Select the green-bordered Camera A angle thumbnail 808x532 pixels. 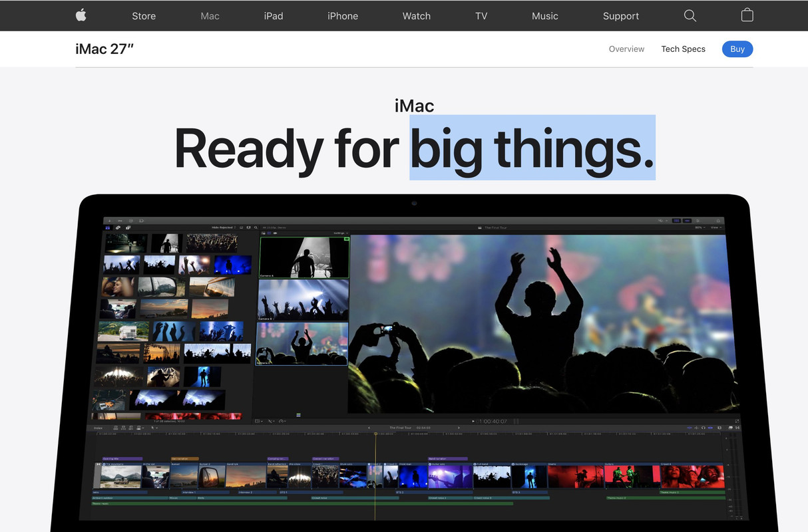tap(304, 257)
